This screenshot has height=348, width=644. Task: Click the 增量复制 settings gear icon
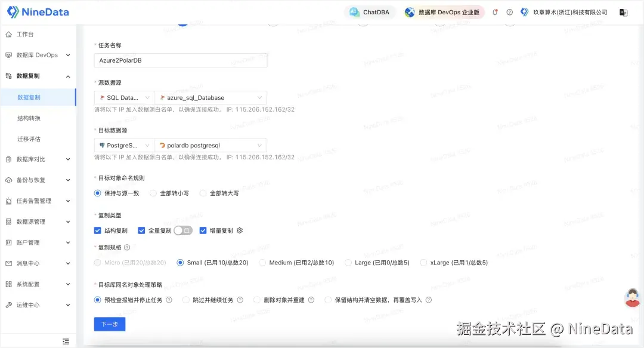239,230
